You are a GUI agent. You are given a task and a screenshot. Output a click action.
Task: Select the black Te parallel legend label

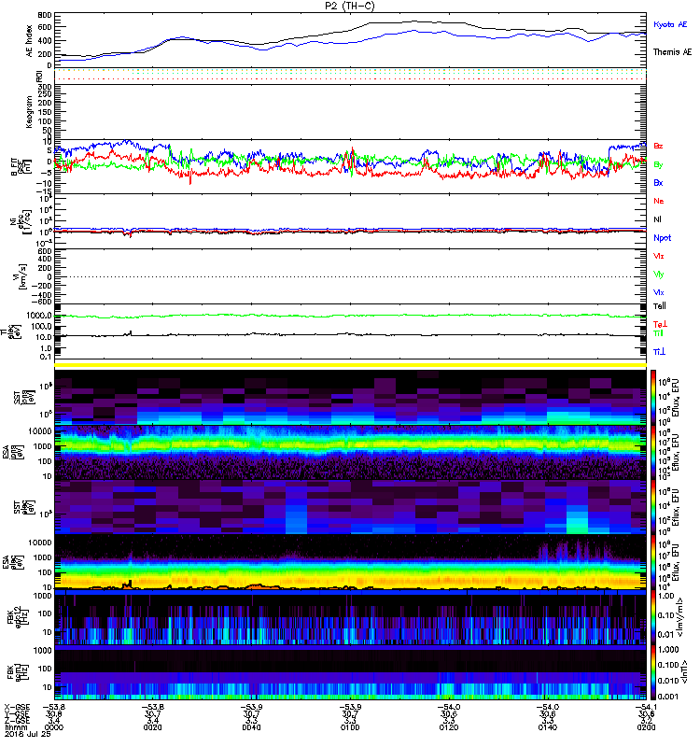click(x=660, y=306)
